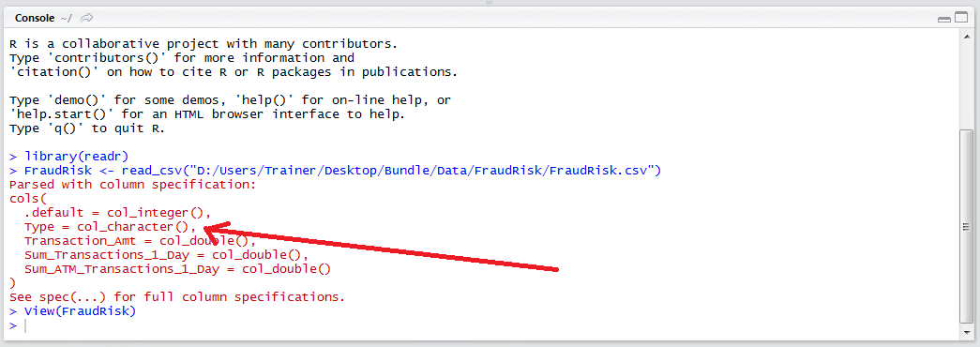The height and width of the screenshot is (347, 980).
Task: Maximize the Console pane
Action: (x=960, y=19)
